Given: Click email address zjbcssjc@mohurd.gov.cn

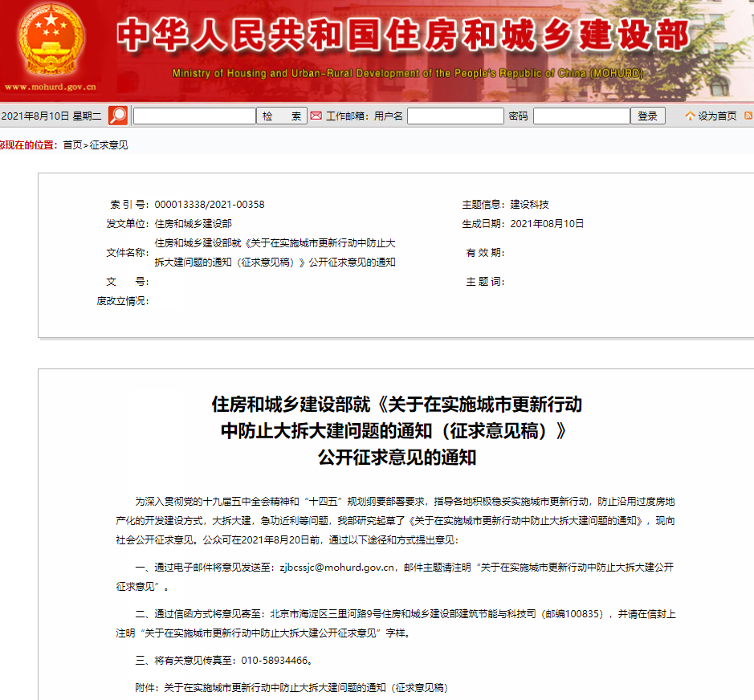Looking at the screenshot, I should pos(336,568).
